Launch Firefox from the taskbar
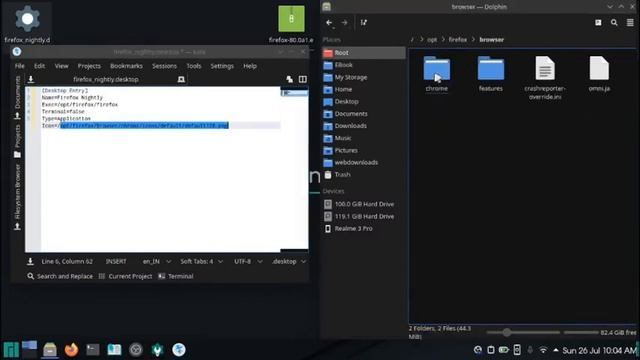 71,350
